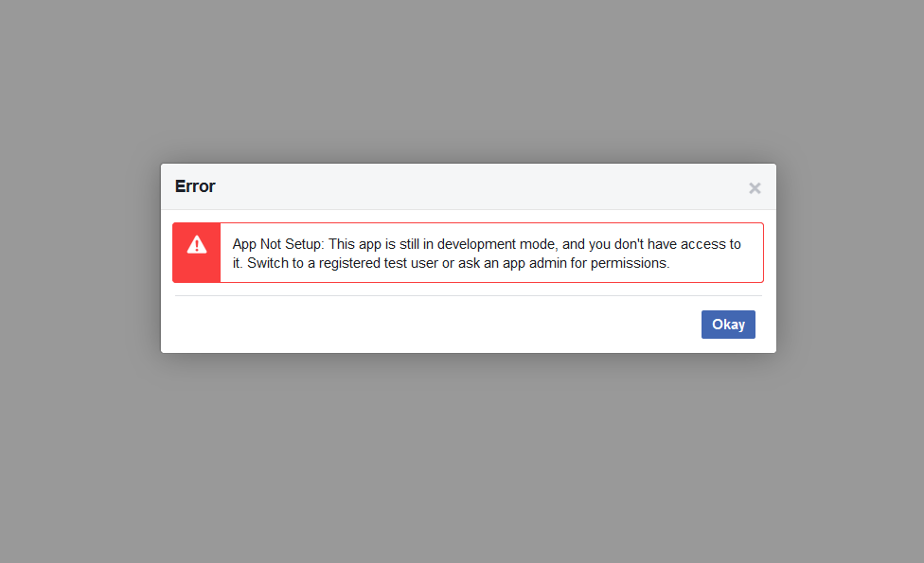This screenshot has width=924, height=563.
Task: Click the 'ask an app admin for permissions' text
Action: (x=563, y=263)
